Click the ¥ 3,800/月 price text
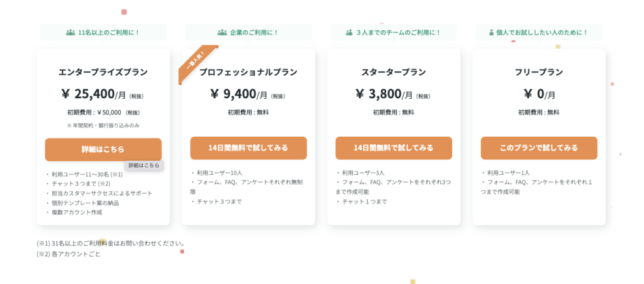644x284 pixels. pyautogui.click(x=385, y=94)
